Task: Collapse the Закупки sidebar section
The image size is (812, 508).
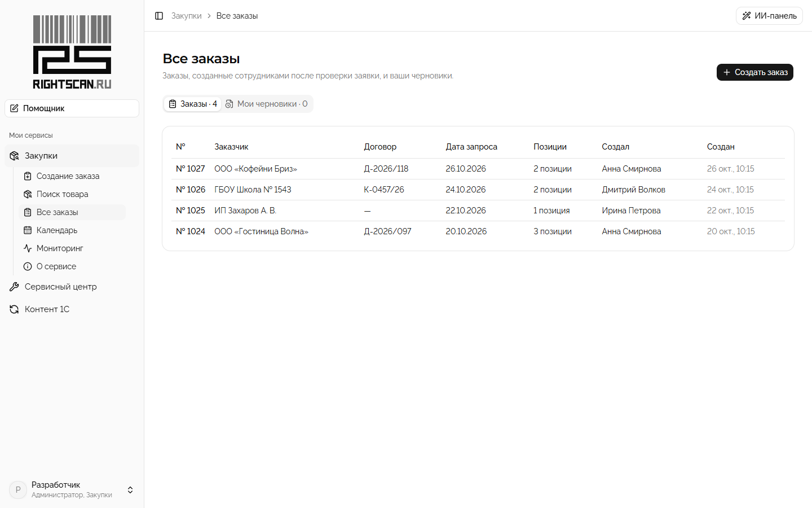Action: click(x=72, y=156)
